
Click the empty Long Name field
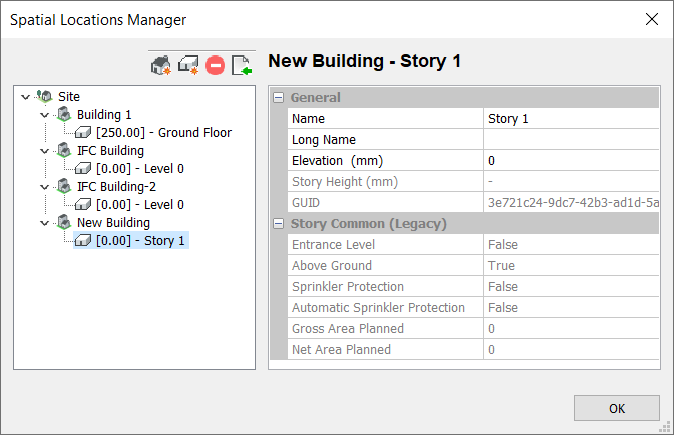click(570, 140)
